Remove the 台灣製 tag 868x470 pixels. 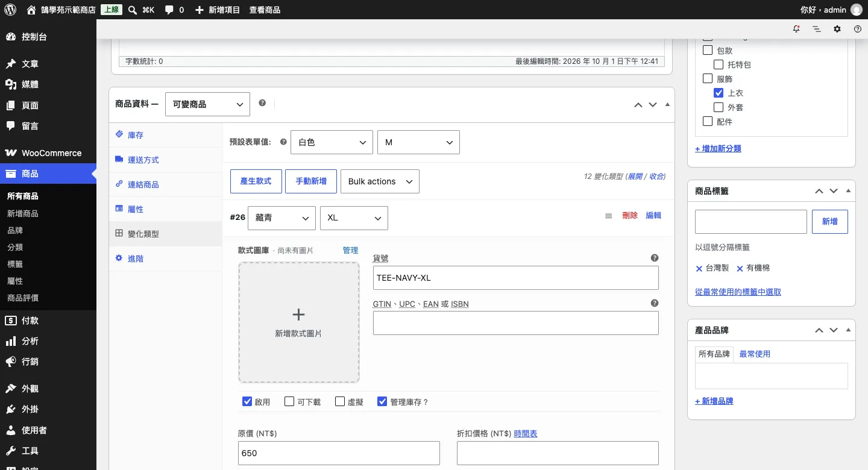coord(699,269)
